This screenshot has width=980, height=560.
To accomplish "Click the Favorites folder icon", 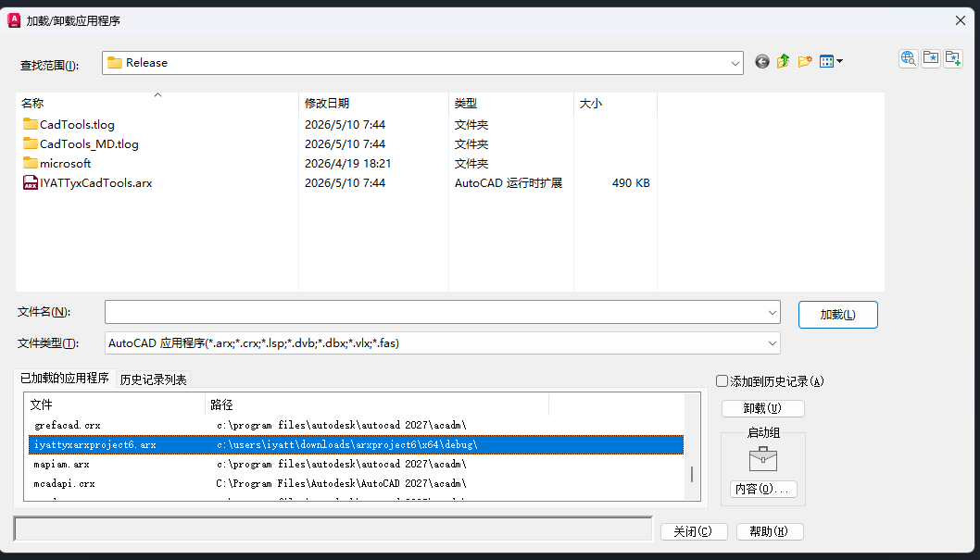I will pyautogui.click(x=931, y=58).
